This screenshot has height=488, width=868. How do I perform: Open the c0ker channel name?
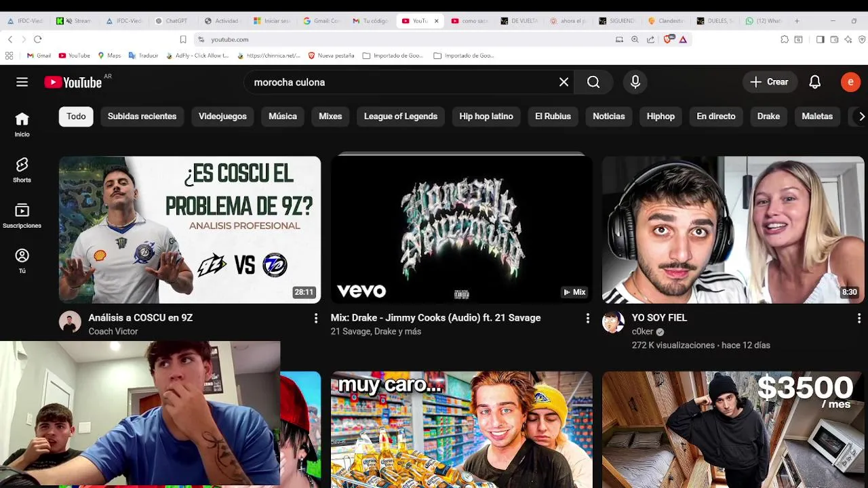[x=642, y=331]
